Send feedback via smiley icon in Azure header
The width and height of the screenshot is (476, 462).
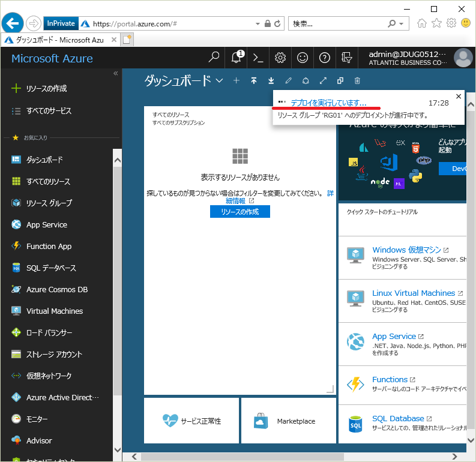303,58
